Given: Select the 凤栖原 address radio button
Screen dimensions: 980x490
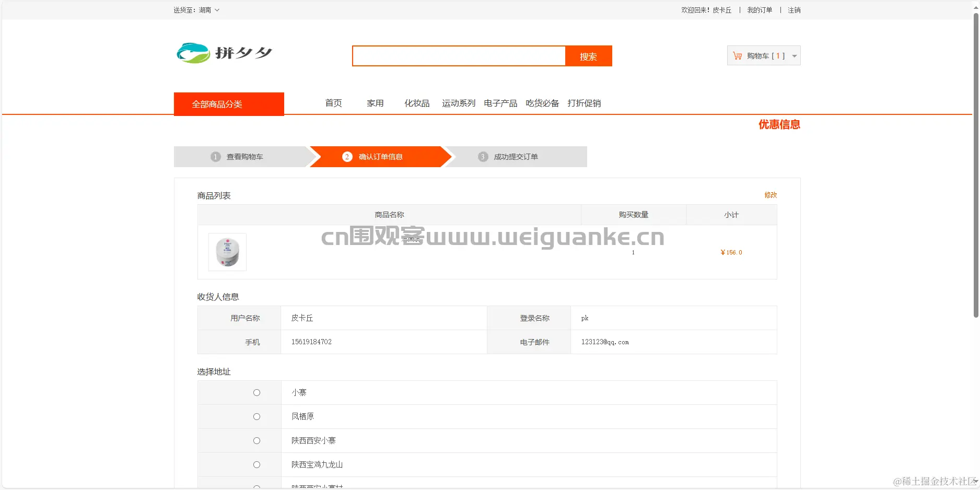Looking at the screenshot, I should point(256,416).
